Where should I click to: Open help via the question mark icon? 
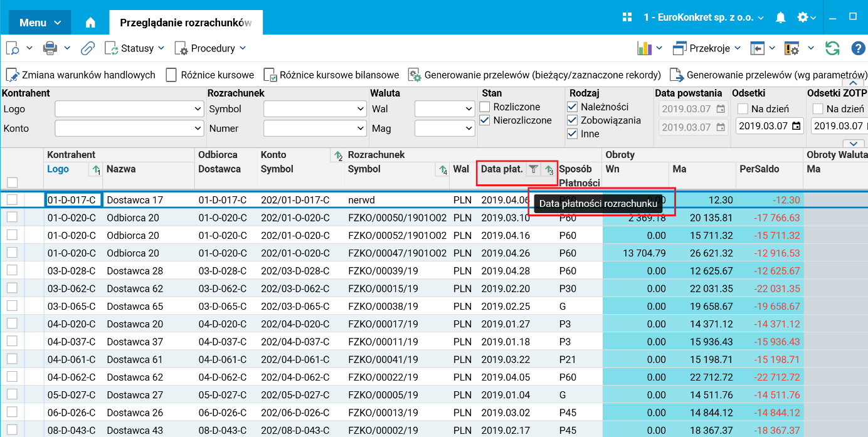coord(858,48)
